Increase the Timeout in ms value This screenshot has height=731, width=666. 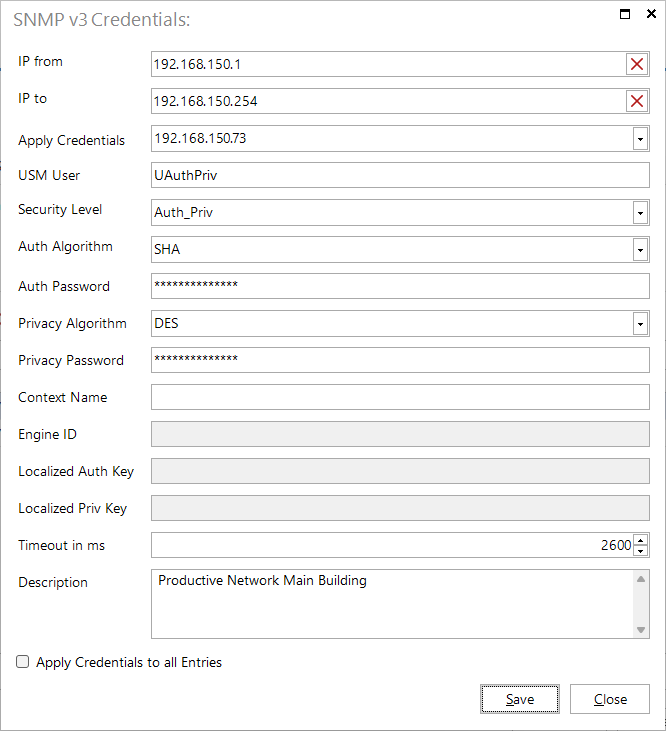pos(641,541)
